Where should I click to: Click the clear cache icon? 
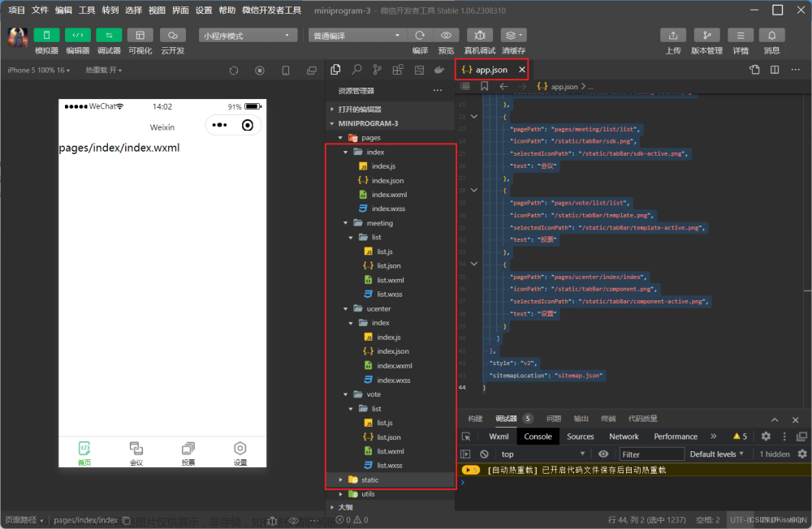[x=513, y=35]
